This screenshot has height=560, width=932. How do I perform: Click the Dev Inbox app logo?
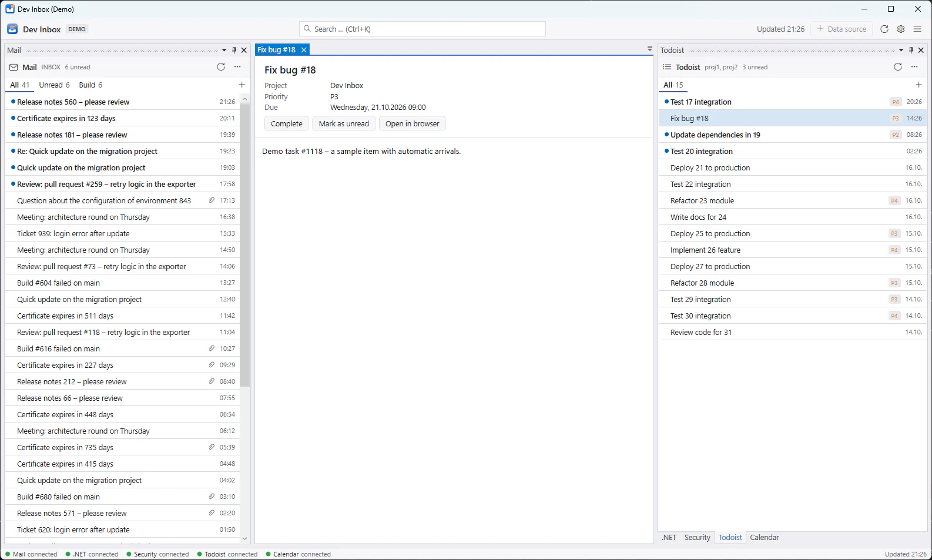(12, 29)
